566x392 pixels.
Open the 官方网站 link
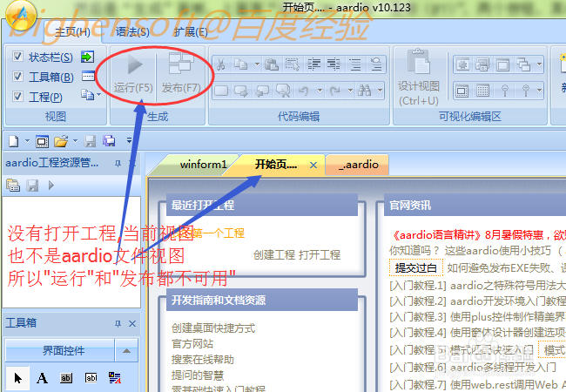192,343
